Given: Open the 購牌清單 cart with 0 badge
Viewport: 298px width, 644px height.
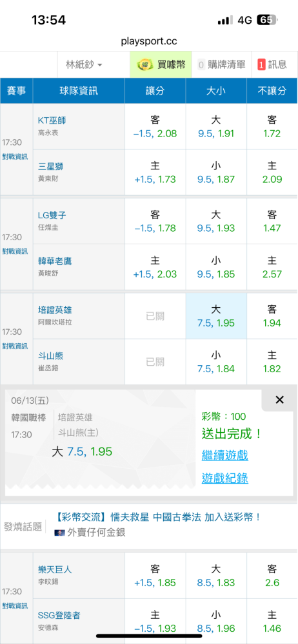Looking at the screenshot, I should (x=221, y=64).
